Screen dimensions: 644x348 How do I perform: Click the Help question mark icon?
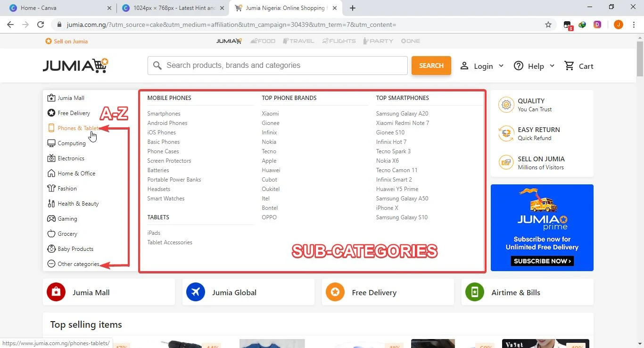click(519, 66)
